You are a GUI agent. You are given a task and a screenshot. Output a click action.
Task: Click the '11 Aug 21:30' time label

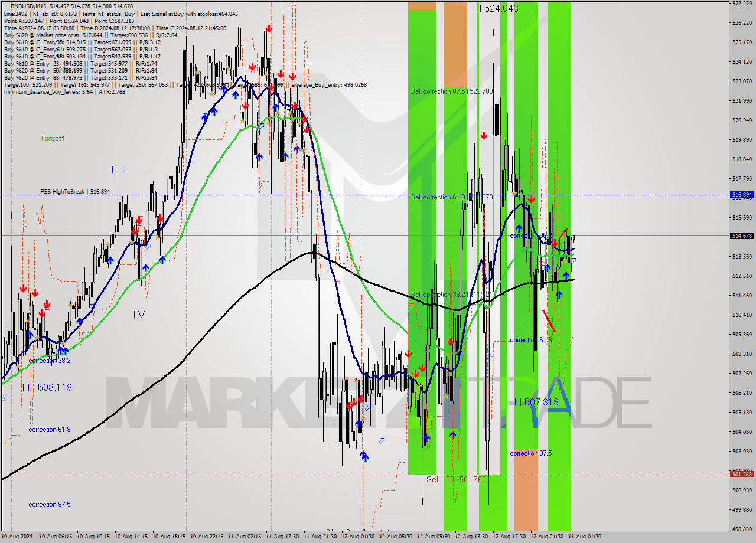tap(320, 537)
